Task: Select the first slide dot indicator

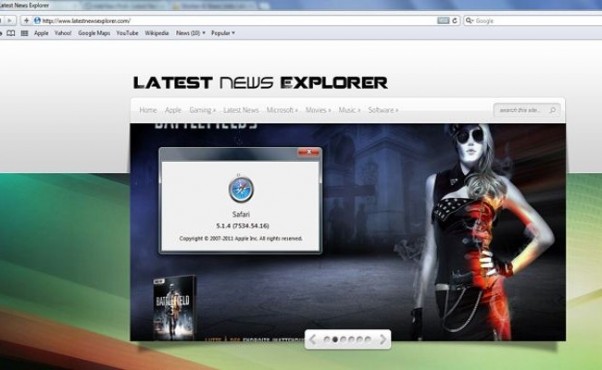Action: 327,339
